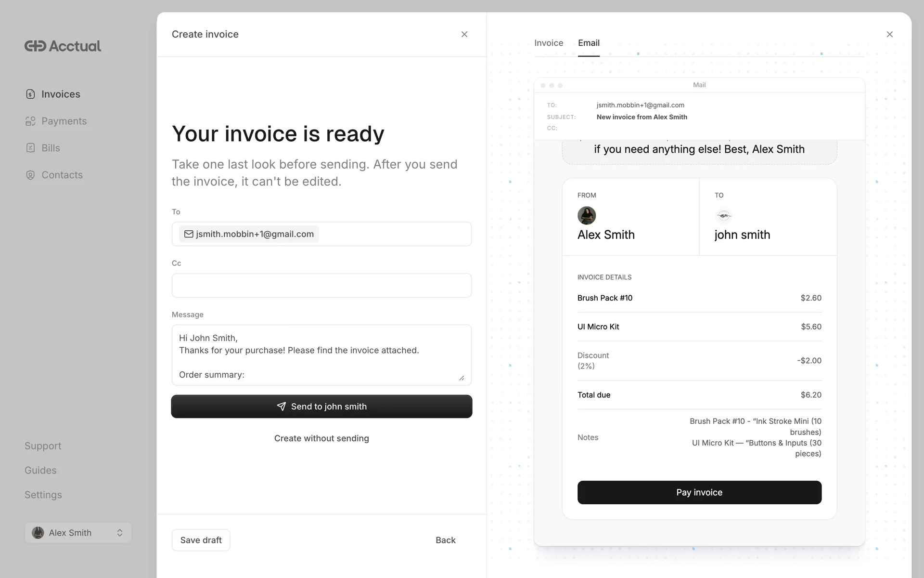Image resolution: width=924 pixels, height=578 pixels.
Task: Click john smith's recipient avatar in preview
Action: point(724,215)
